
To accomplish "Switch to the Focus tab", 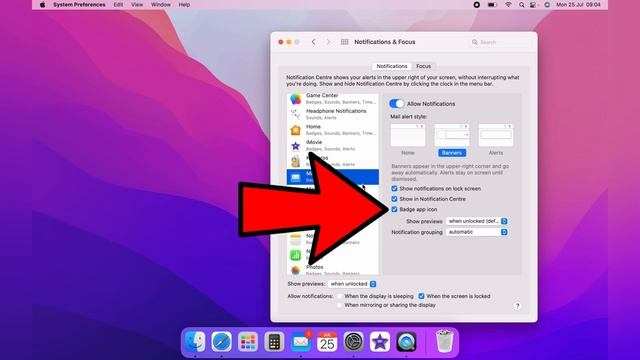I will coord(423,66).
